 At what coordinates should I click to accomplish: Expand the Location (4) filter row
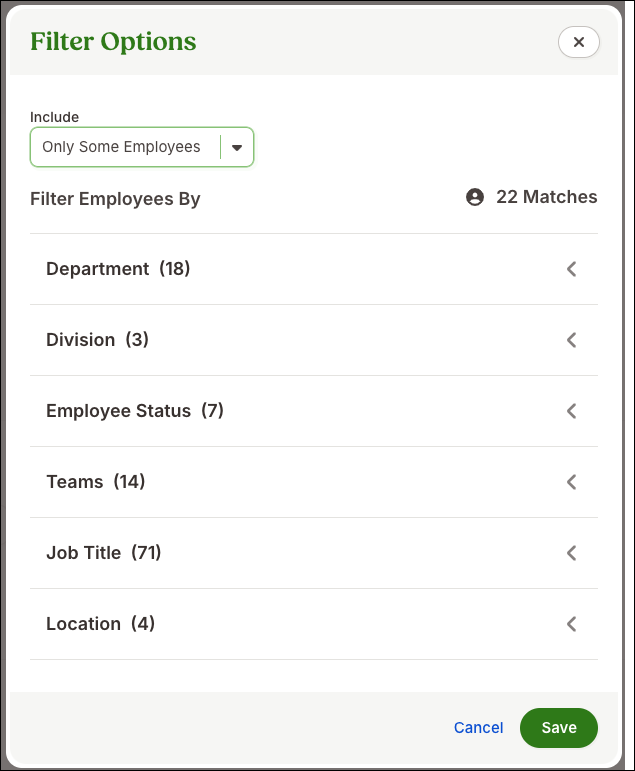point(314,624)
